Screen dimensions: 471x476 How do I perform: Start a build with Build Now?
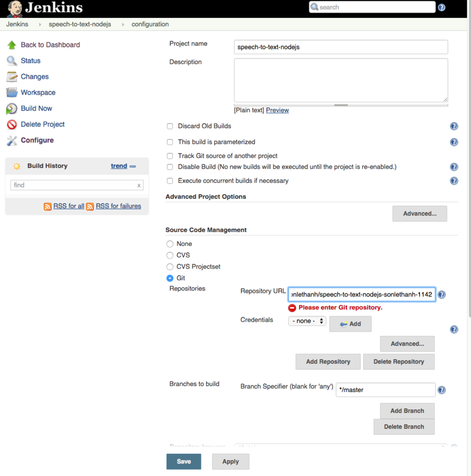[36, 108]
